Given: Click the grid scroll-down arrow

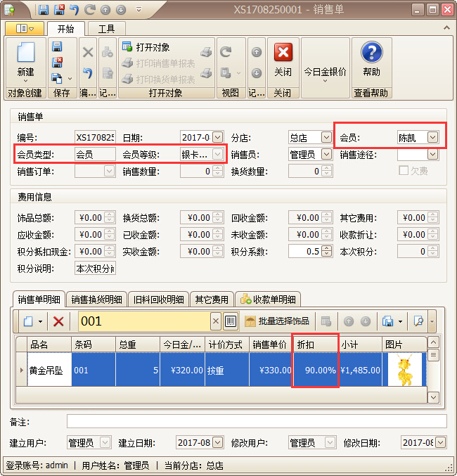Looking at the screenshot, I should [x=433, y=397].
